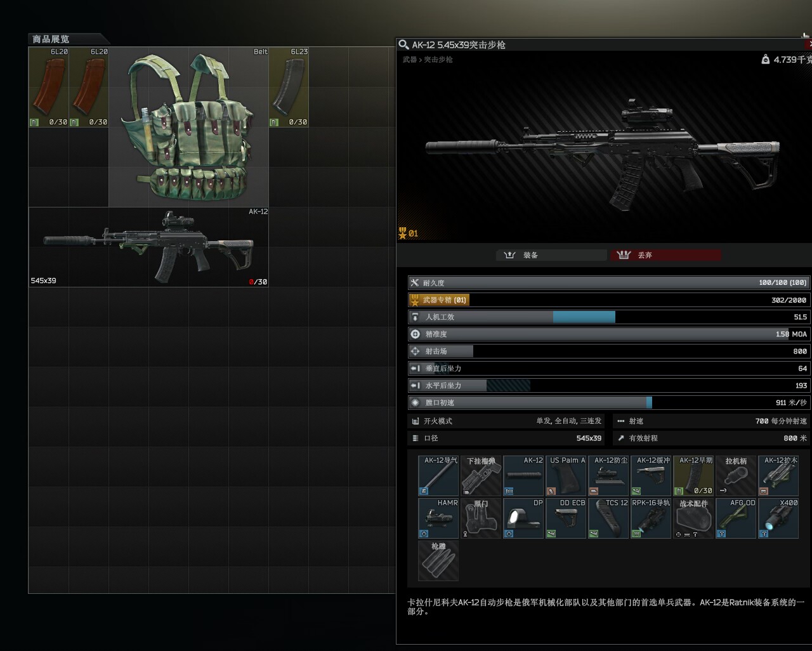The image size is (812, 651).
Task: Select the empty 下挂榴弹 launcher slot
Action: pos(481,475)
